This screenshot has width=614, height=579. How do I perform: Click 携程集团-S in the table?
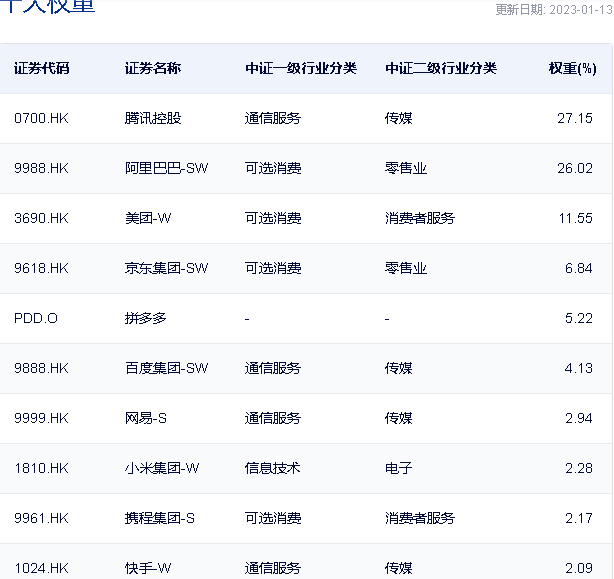(160, 518)
